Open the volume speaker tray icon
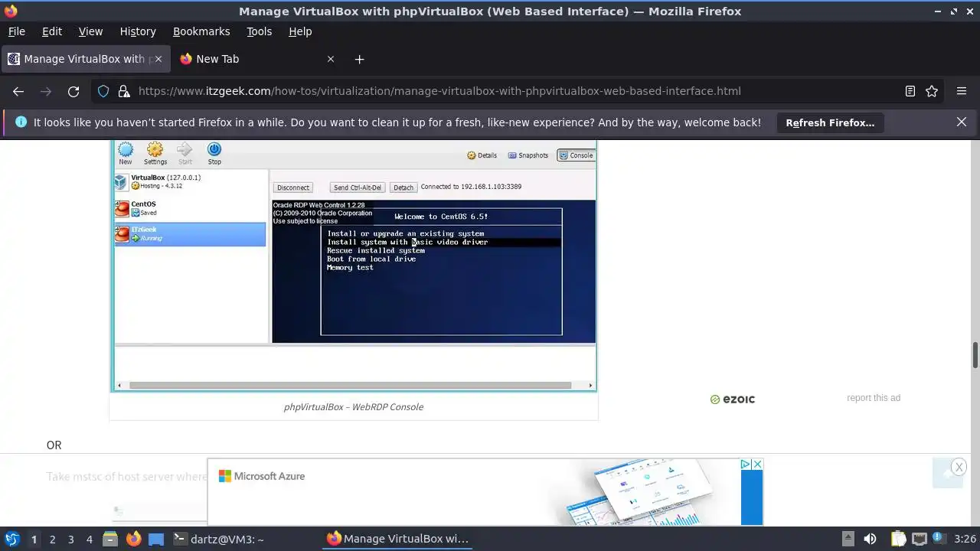 click(870, 539)
